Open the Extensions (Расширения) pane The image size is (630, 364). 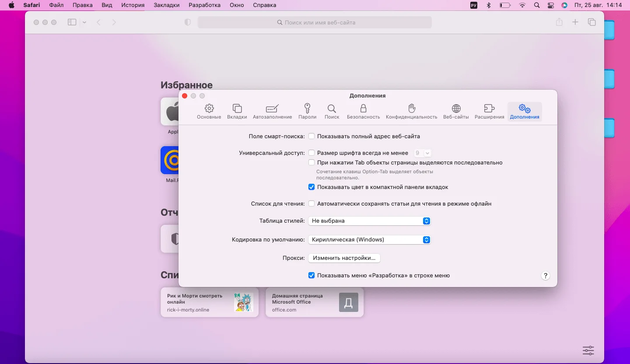click(489, 111)
